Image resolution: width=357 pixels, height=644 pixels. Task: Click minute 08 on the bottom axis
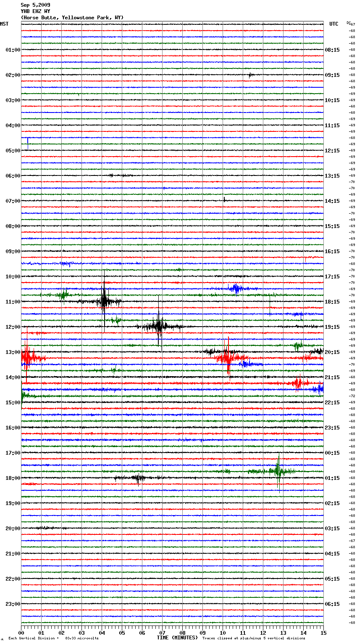pyautogui.click(x=182, y=633)
